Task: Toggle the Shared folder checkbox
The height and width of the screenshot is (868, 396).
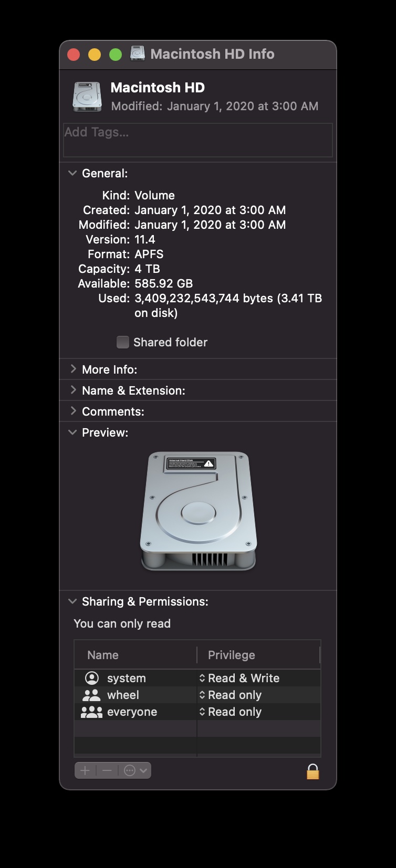Action: (122, 342)
